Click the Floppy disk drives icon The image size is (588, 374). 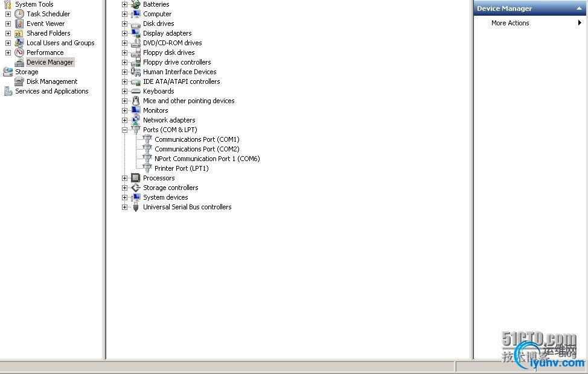point(136,53)
